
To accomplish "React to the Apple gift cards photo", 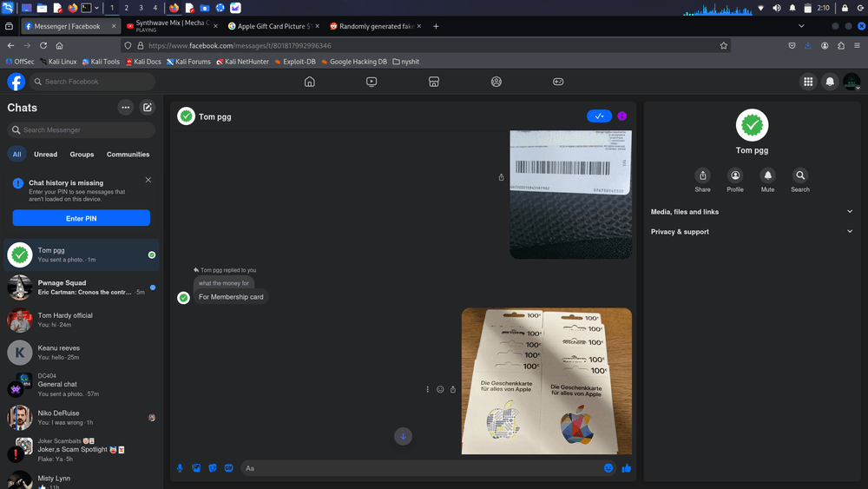I will pos(440,389).
